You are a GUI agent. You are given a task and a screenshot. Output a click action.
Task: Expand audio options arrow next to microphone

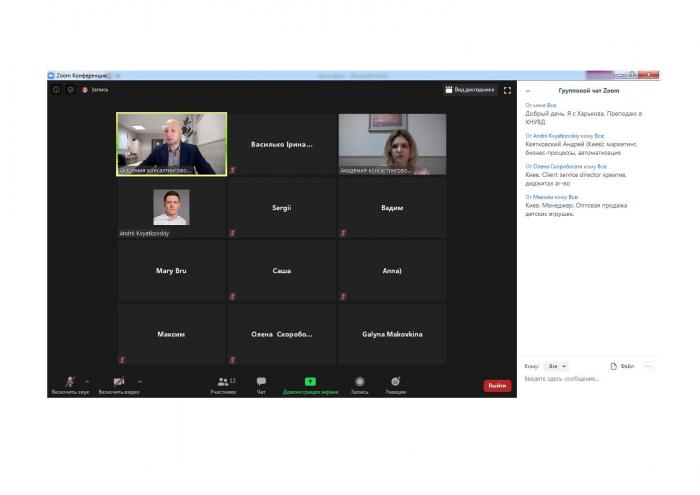pyautogui.click(x=87, y=381)
